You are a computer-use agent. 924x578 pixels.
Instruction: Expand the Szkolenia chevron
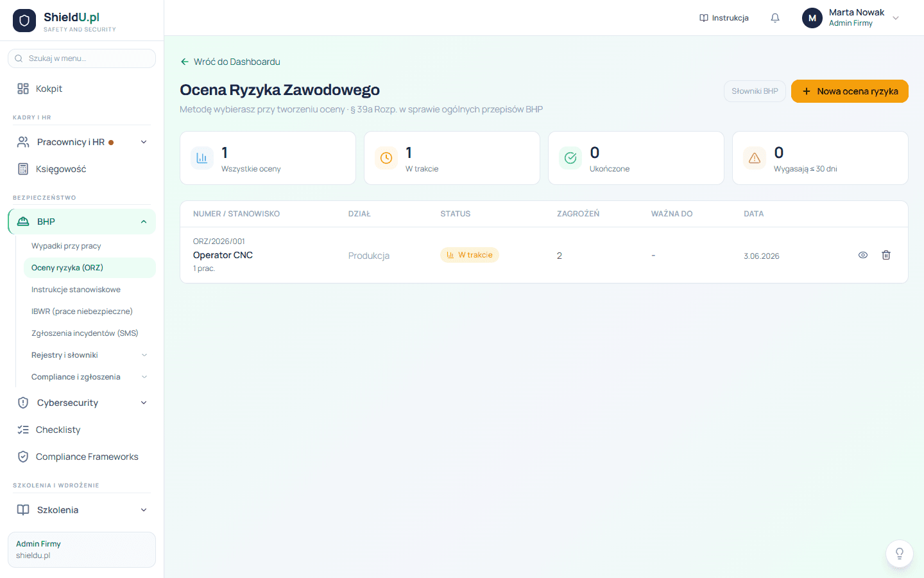144,510
